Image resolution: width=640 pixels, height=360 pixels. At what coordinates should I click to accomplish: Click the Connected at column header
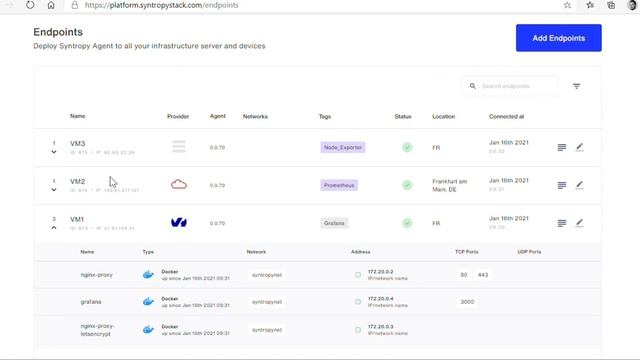(x=507, y=116)
